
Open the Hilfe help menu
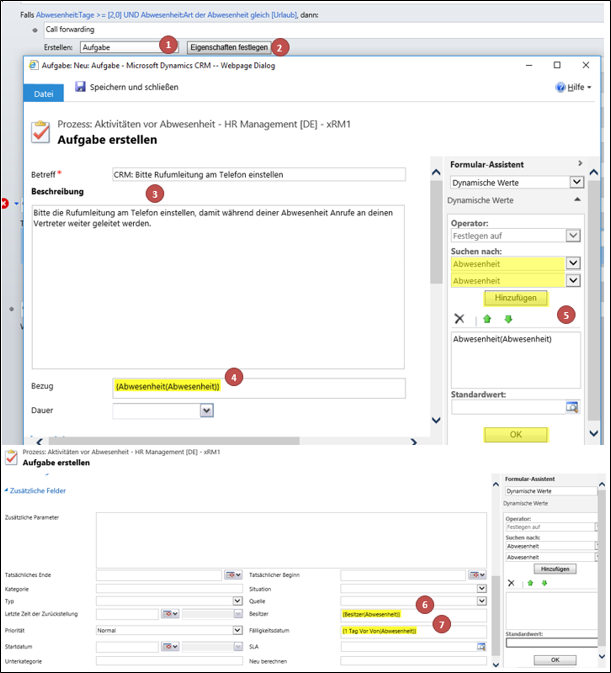[x=573, y=87]
